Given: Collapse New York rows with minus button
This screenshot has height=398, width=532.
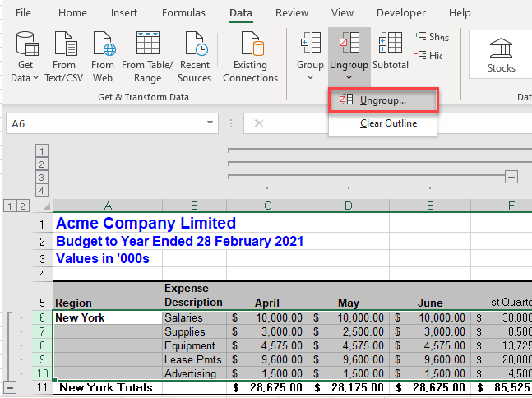Looking at the screenshot, I should click(10, 387).
